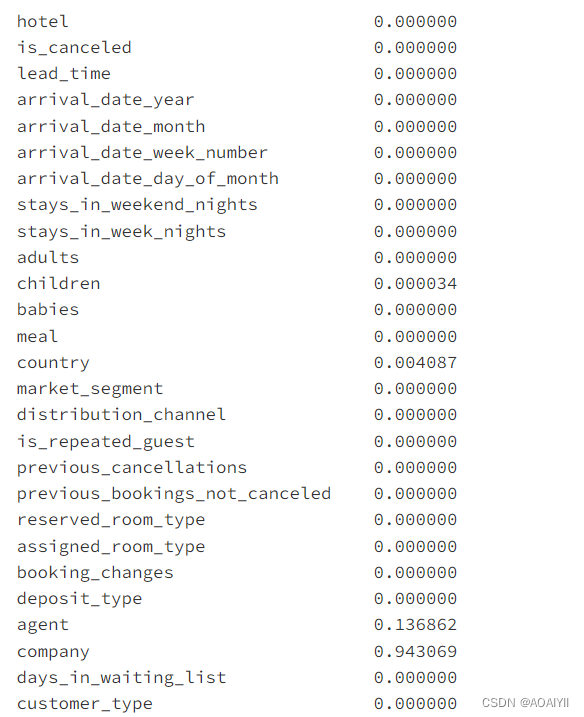
Task: Click the lead_time text
Action: 64,74
